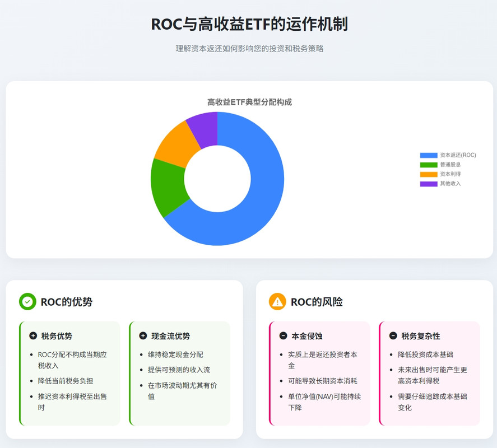
Task: Click the bullet 可能导致长期资本消耗
Action: 322,381
